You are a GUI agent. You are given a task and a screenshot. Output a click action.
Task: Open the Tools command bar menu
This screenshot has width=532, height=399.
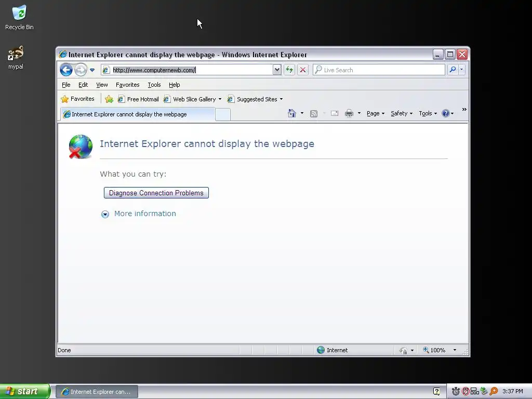point(428,113)
